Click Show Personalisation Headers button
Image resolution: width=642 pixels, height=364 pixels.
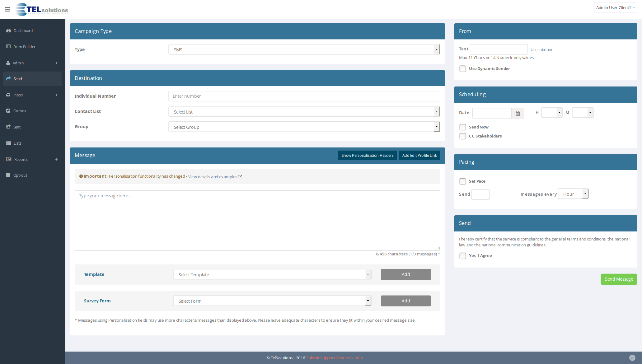coord(367,155)
